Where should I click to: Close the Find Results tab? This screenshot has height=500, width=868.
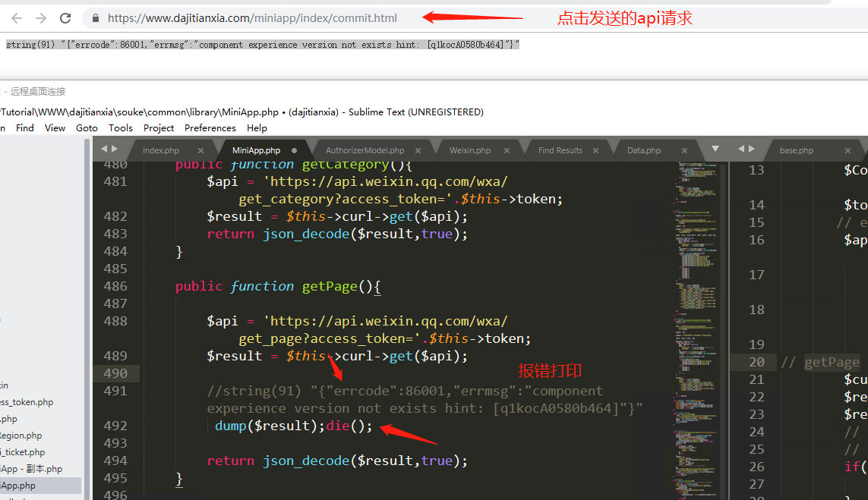tap(595, 150)
